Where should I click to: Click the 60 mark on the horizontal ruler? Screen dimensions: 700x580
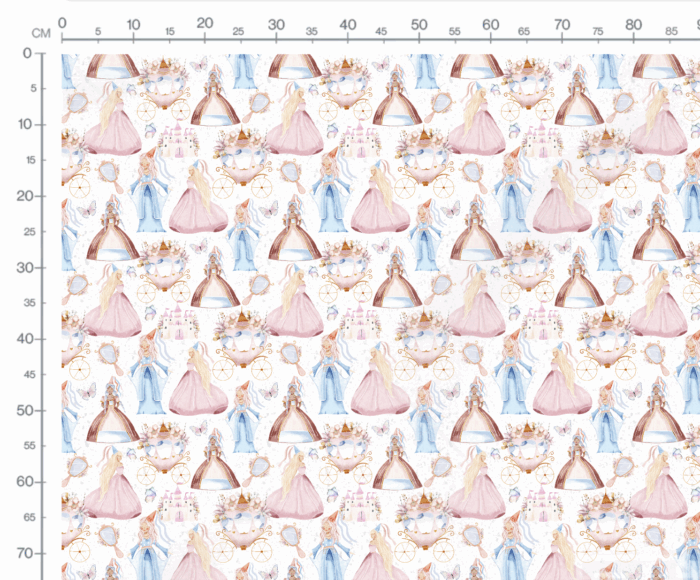(491, 25)
